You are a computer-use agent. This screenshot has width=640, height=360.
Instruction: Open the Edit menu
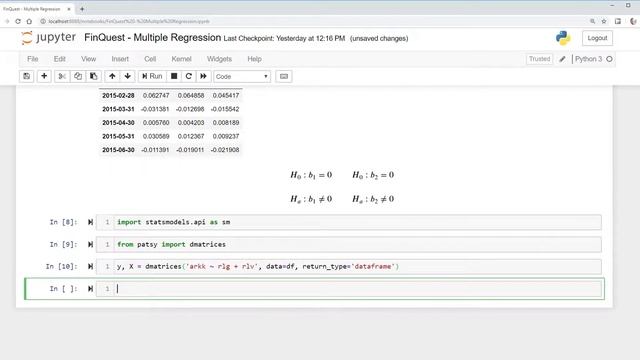tap(60, 59)
